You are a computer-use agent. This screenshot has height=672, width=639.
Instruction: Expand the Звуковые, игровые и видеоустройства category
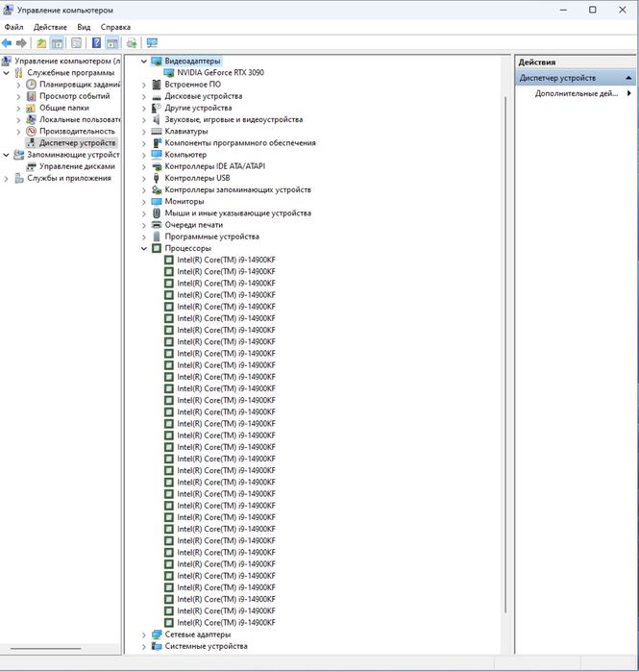coord(144,120)
